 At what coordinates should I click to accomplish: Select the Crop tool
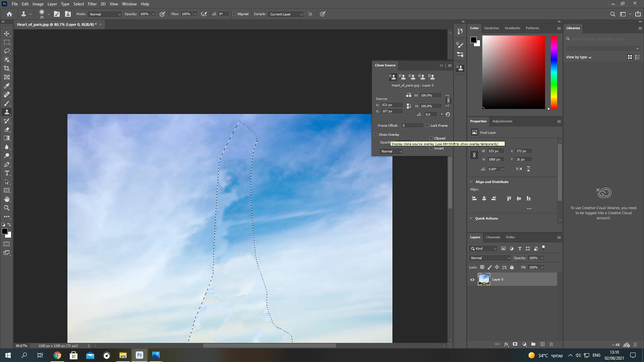7,68
